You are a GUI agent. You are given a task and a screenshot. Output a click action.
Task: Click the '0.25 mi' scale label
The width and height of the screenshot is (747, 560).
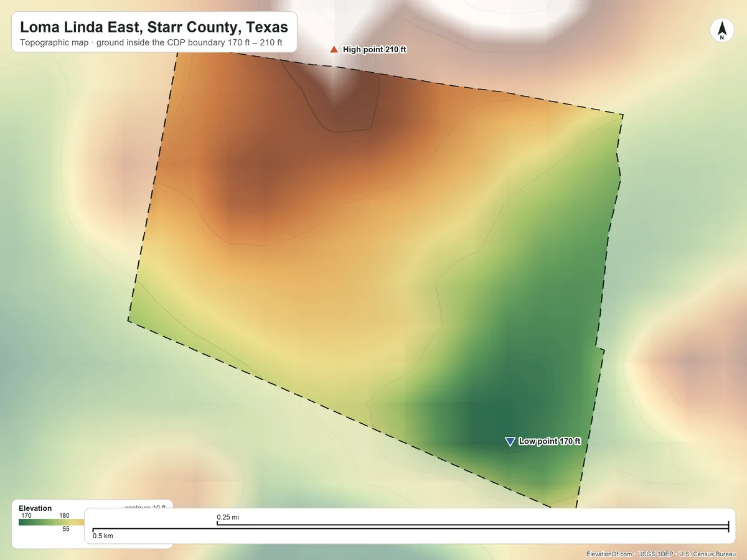tap(228, 517)
